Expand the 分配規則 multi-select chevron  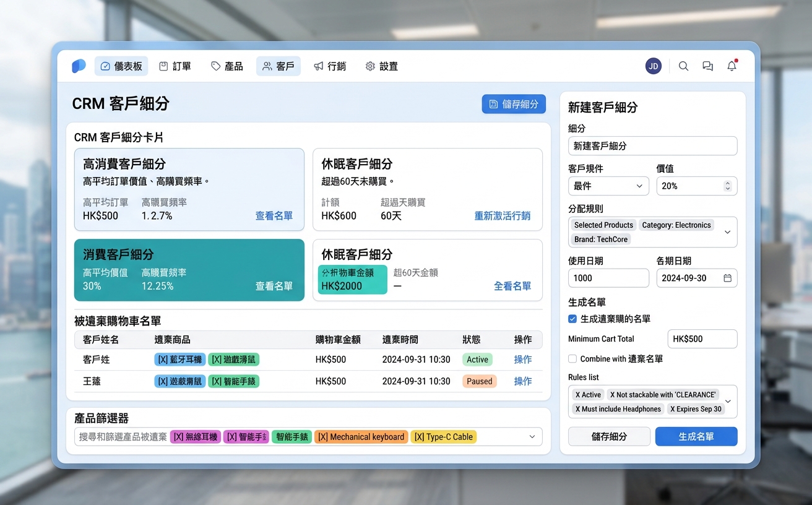727,232
